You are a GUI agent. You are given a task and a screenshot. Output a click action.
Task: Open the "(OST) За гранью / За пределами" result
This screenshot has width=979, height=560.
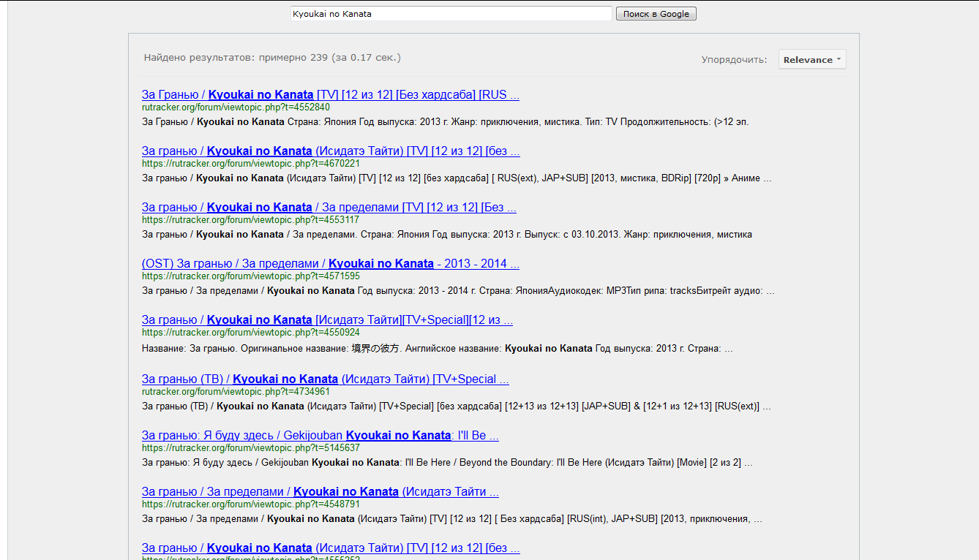coord(331,264)
